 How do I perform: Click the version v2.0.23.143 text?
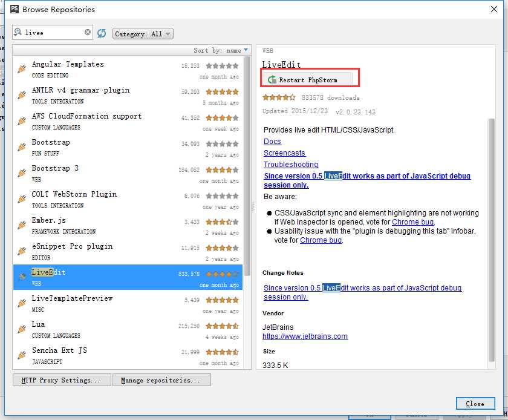(356, 112)
